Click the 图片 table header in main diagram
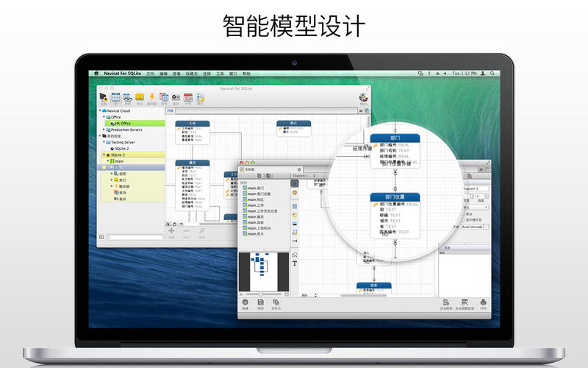This screenshot has height=368, width=588. click(x=293, y=123)
